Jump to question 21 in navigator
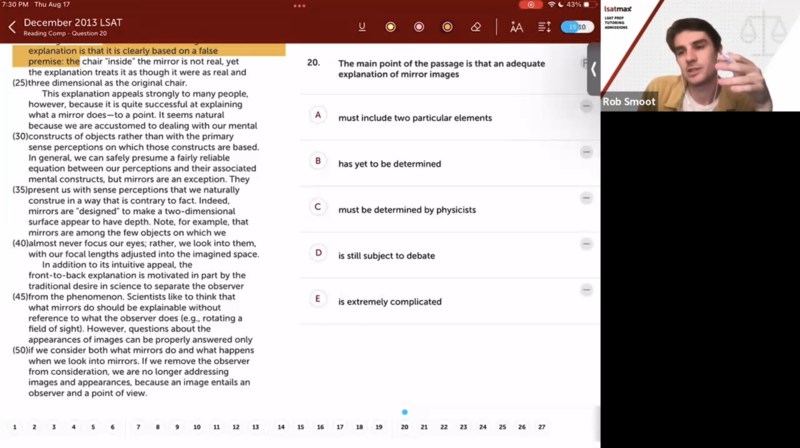This screenshot has width=800, height=448. pos(424,427)
